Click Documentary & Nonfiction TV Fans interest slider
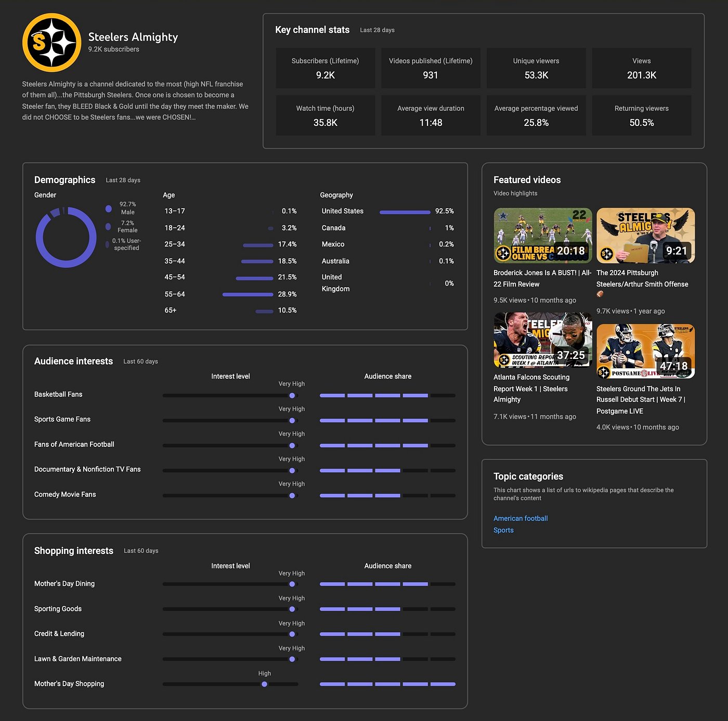 click(x=230, y=470)
